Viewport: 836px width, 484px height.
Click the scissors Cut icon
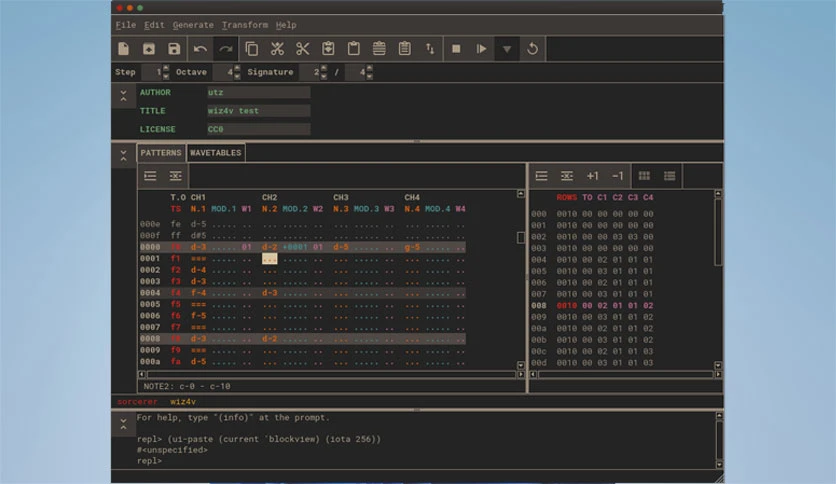point(302,49)
